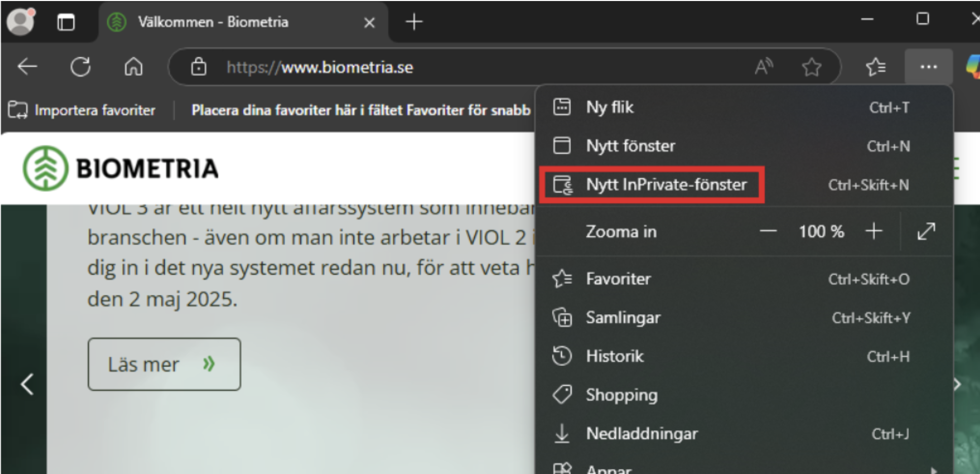980x474 pixels.
Task: Add this page to favorites star
Action: coord(812,67)
